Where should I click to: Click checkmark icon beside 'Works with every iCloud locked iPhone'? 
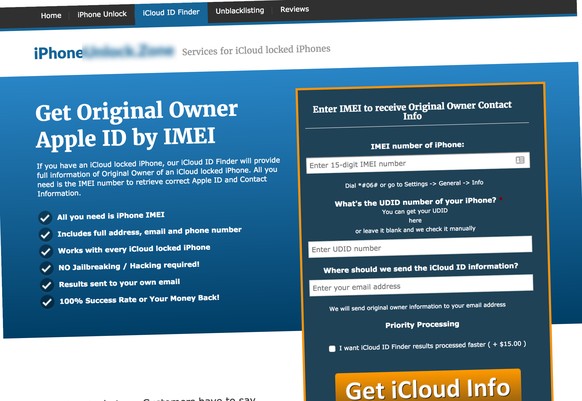click(x=46, y=251)
